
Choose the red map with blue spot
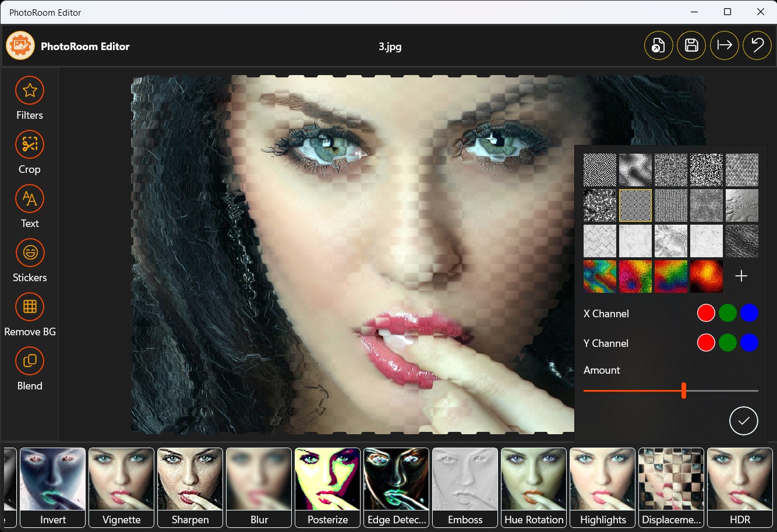tap(635, 276)
